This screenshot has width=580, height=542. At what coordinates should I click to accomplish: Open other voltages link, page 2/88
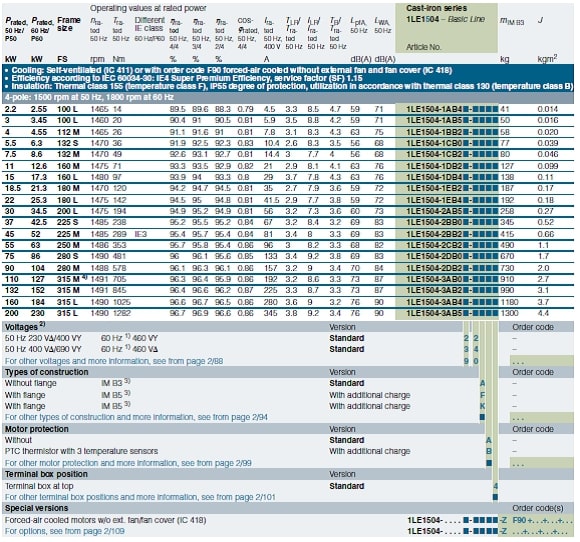114,361
